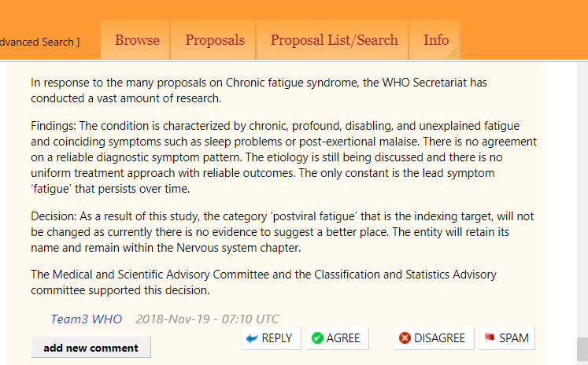Viewport: 588px width, 365px height.
Task: Click the red X Disagree icon
Action: coord(405,338)
